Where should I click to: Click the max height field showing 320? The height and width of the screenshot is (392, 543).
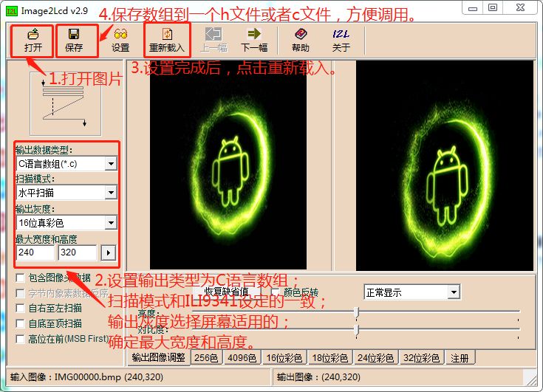click(x=78, y=252)
